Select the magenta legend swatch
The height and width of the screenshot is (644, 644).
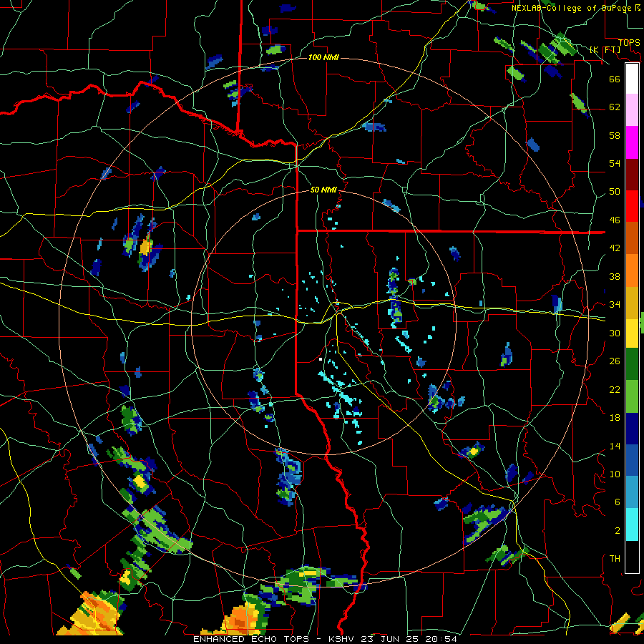pos(632,142)
